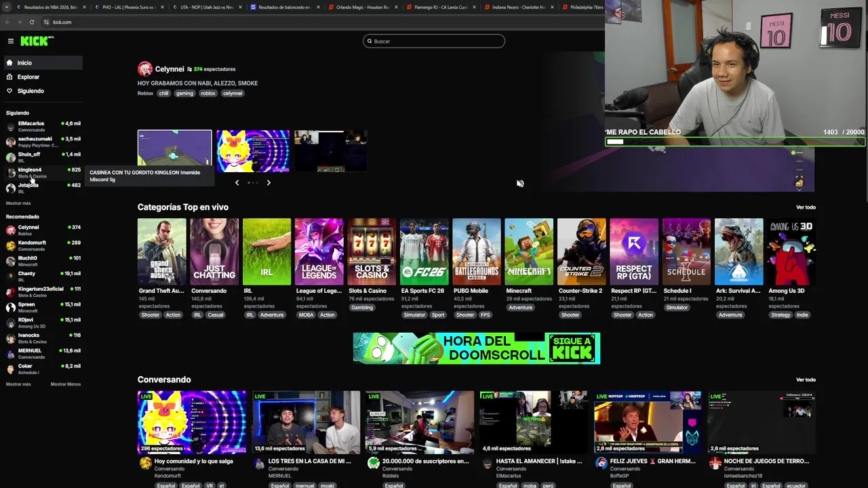
Task: Open the hamburger sidebar menu
Action: (x=10, y=41)
